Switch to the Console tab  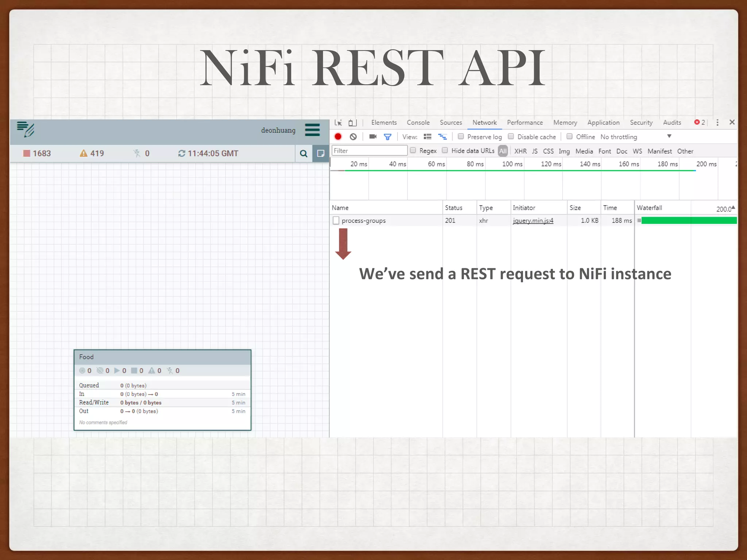(x=418, y=122)
